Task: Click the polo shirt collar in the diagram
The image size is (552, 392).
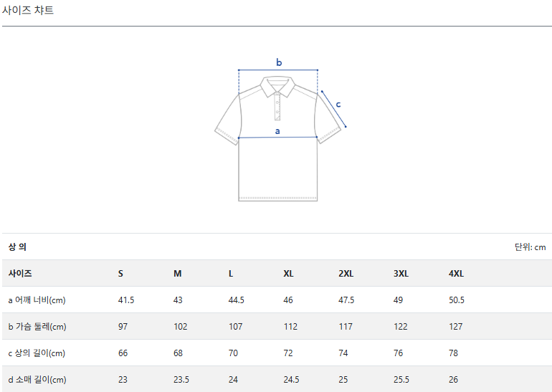Action: pyautogui.click(x=278, y=87)
